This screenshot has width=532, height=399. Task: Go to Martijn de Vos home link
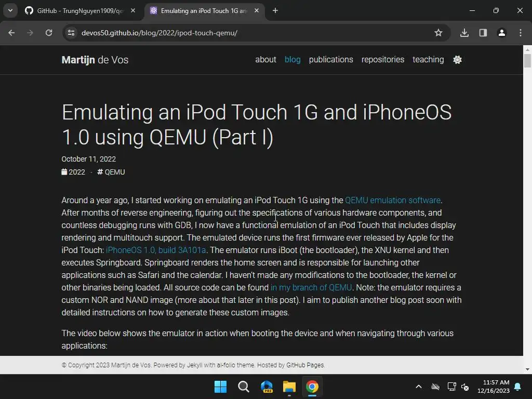(95, 60)
